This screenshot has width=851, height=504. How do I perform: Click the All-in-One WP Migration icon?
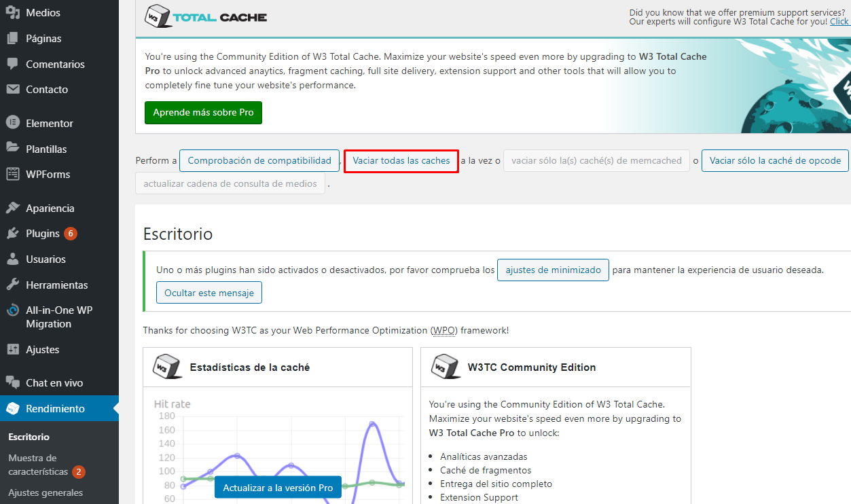click(12, 310)
